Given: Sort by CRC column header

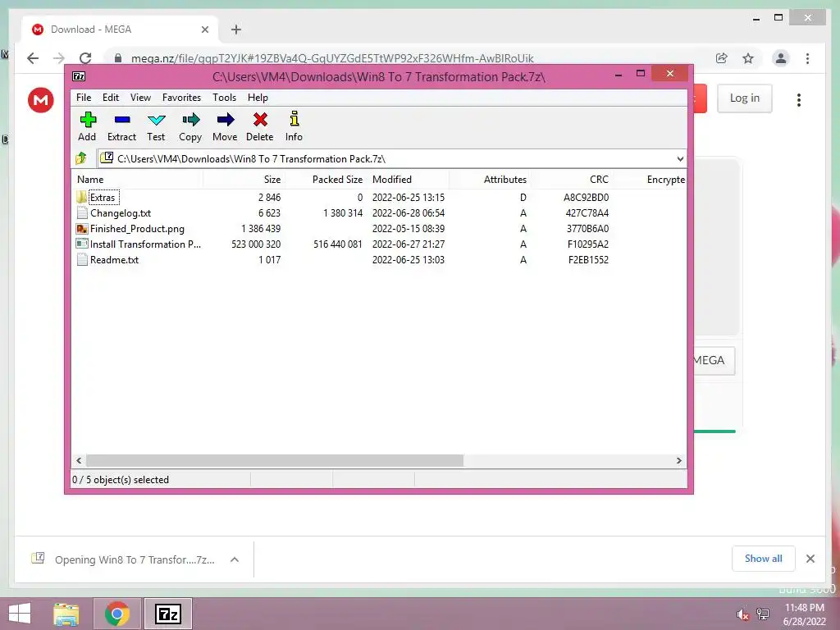Looking at the screenshot, I should click(x=572, y=180).
